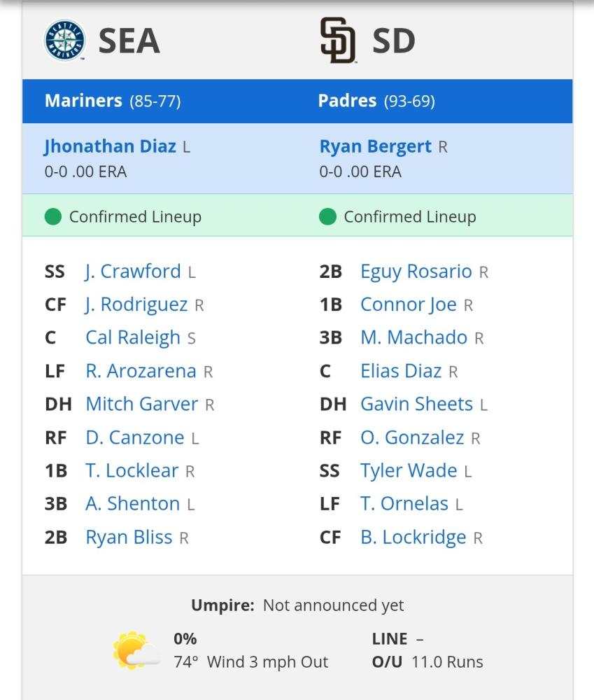Screen dimensions: 594x700
Task: Open Jhonathan Diaz pitcher profile
Action: point(110,146)
